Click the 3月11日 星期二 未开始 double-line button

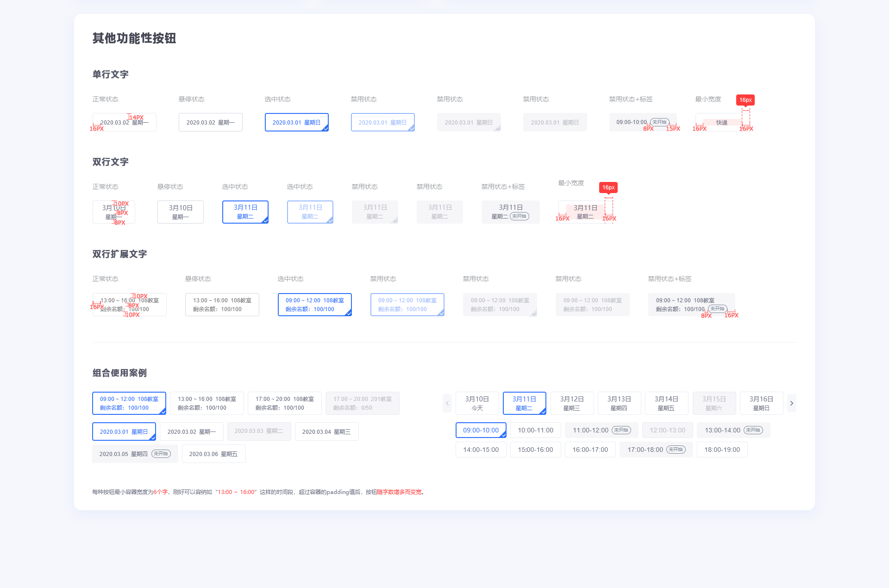point(511,212)
